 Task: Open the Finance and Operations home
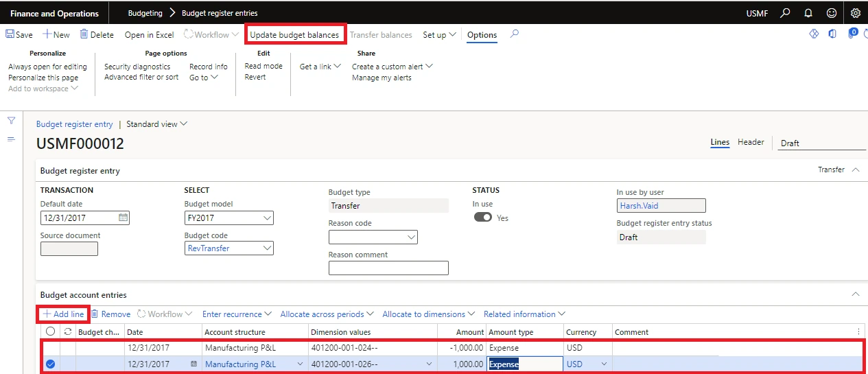54,13
